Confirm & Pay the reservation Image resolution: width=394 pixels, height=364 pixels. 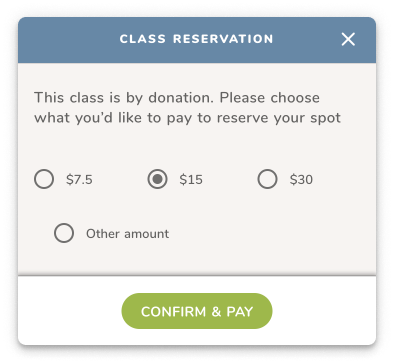[x=197, y=311]
